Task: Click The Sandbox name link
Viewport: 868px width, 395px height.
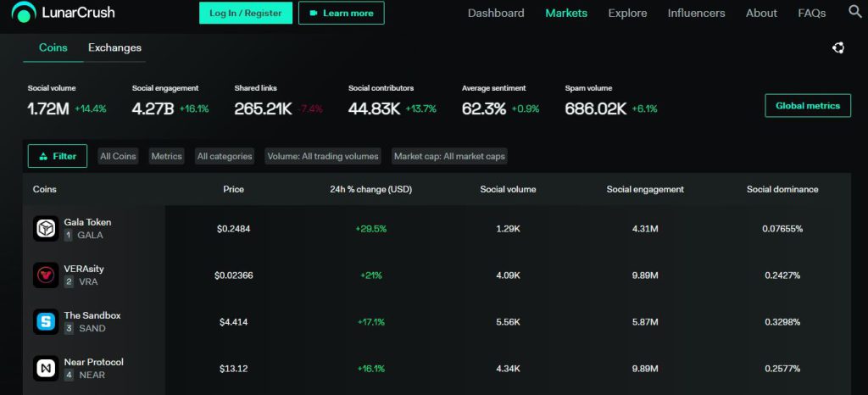Action: click(x=92, y=315)
